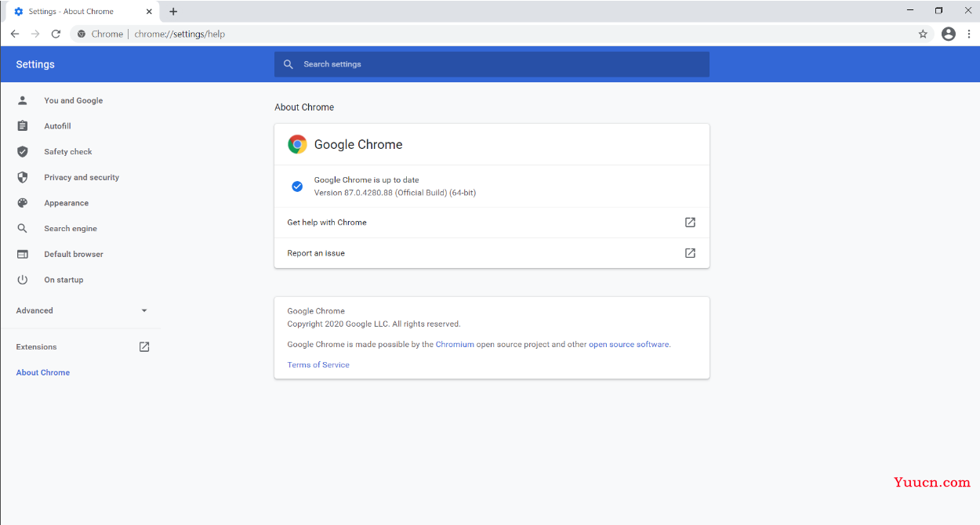The image size is (980, 525).
Task: Click the Safety check shield icon
Action: tap(23, 152)
